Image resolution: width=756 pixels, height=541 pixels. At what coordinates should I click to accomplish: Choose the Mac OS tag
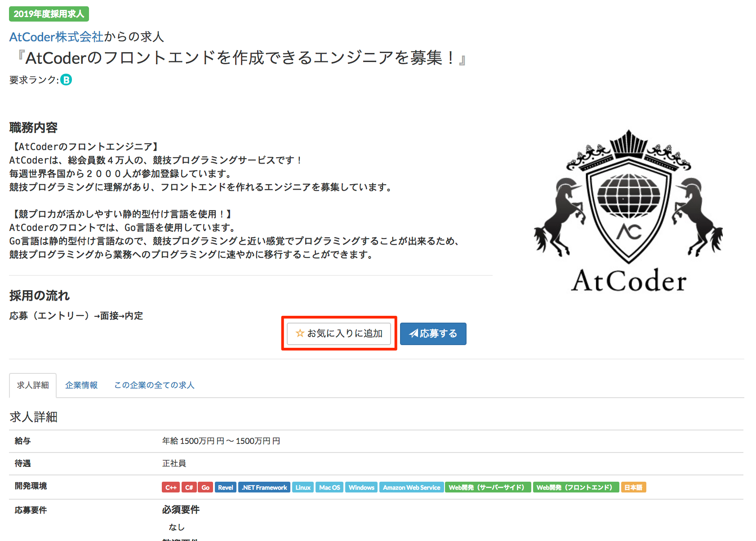(329, 488)
